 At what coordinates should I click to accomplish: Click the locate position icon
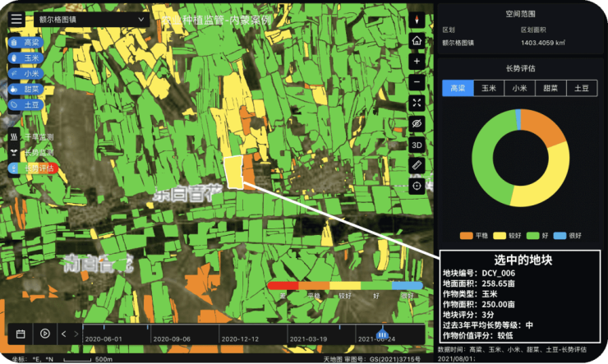(x=417, y=186)
